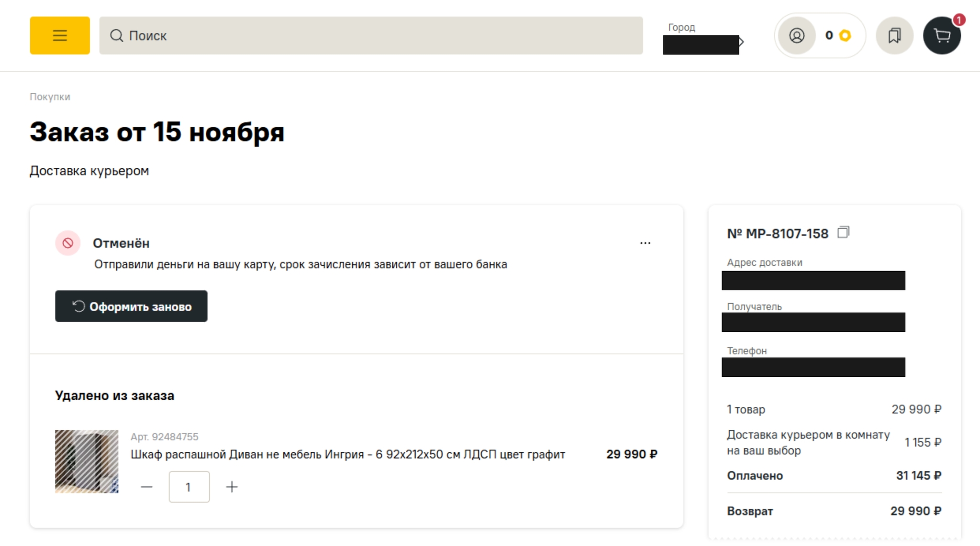Go to the Покупки breadcrumb link

coord(50,97)
